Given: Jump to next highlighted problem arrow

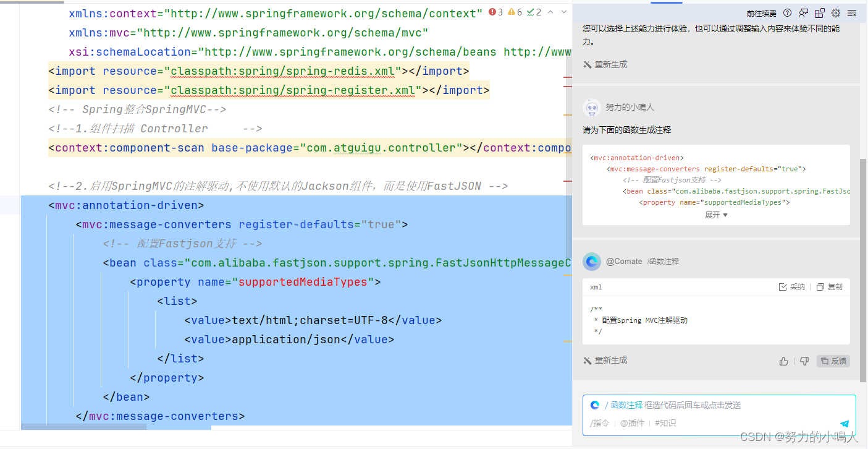Looking at the screenshot, I should (x=564, y=12).
